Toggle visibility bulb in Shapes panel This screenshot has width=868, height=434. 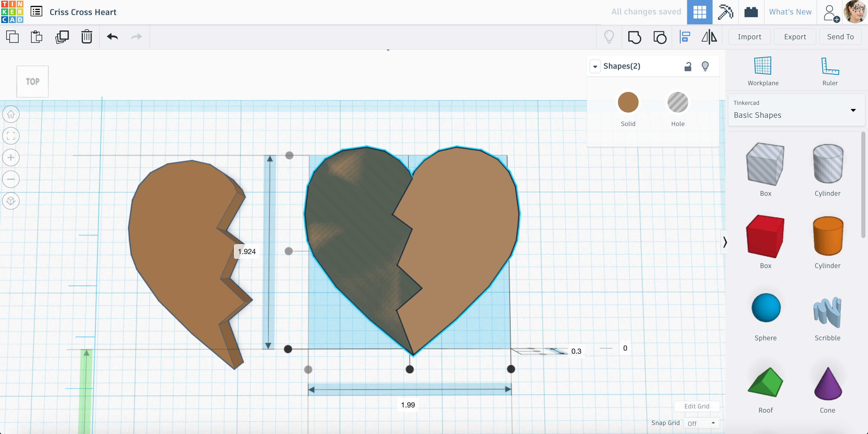[x=705, y=66]
